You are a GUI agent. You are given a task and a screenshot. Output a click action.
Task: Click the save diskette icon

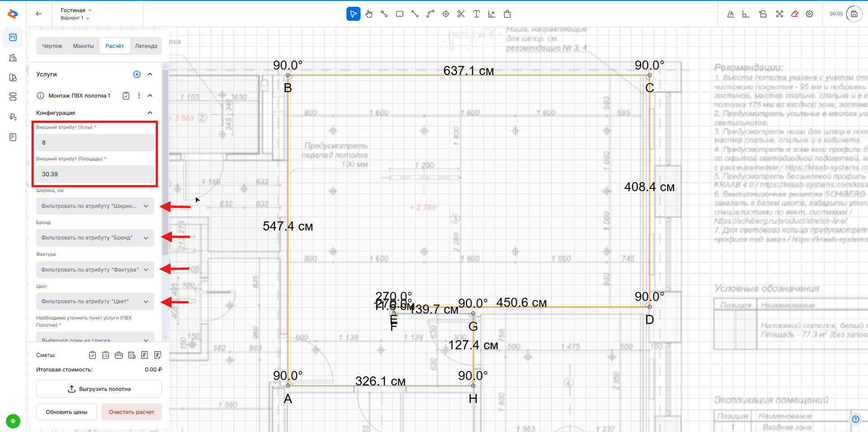coord(854,14)
